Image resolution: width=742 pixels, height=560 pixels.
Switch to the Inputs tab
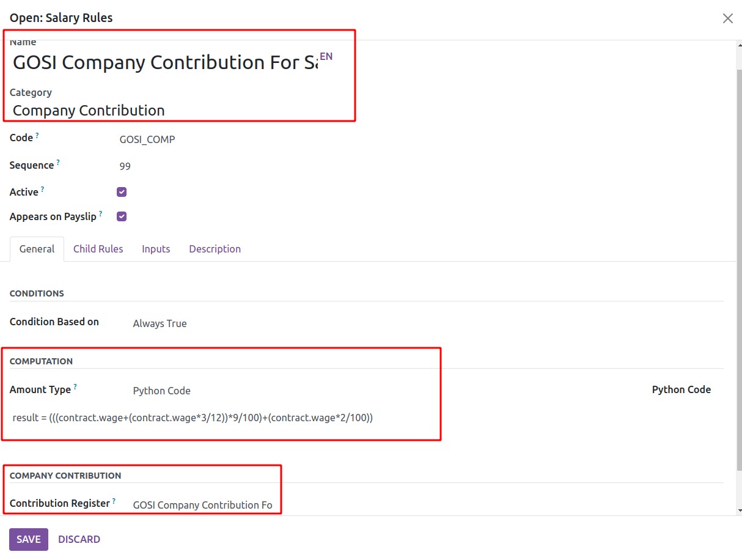pyautogui.click(x=156, y=249)
